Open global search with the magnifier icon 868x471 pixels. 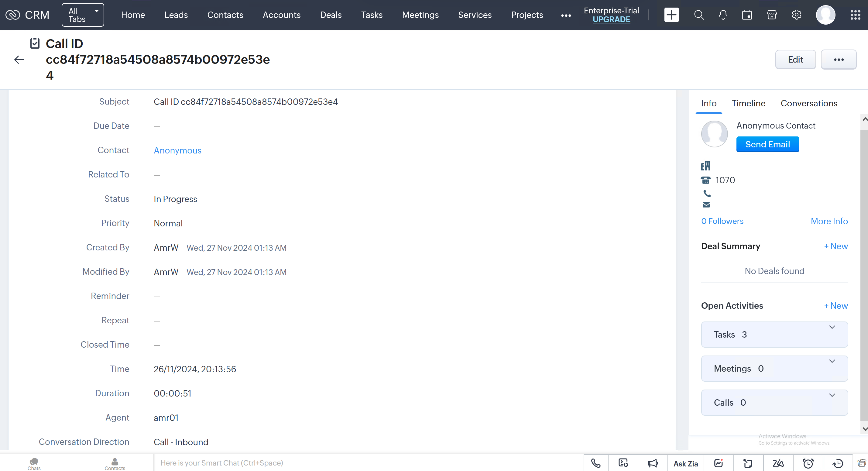tap(699, 15)
